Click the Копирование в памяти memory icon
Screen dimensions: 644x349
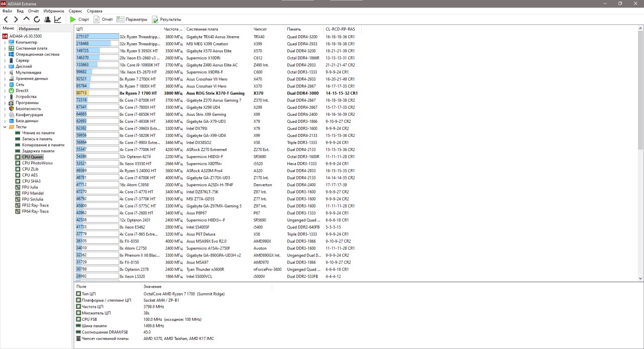(x=18, y=145)
